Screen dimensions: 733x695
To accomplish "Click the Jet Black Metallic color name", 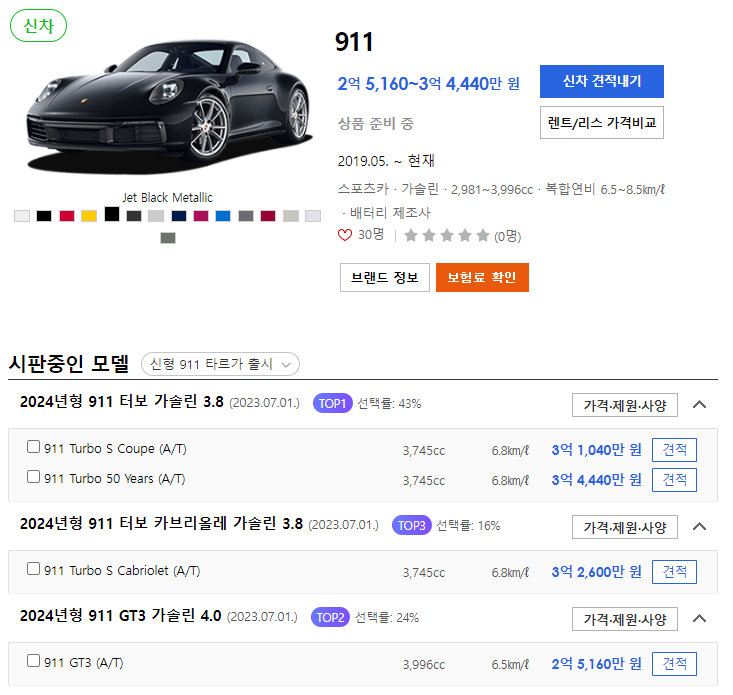I will 167,198.
